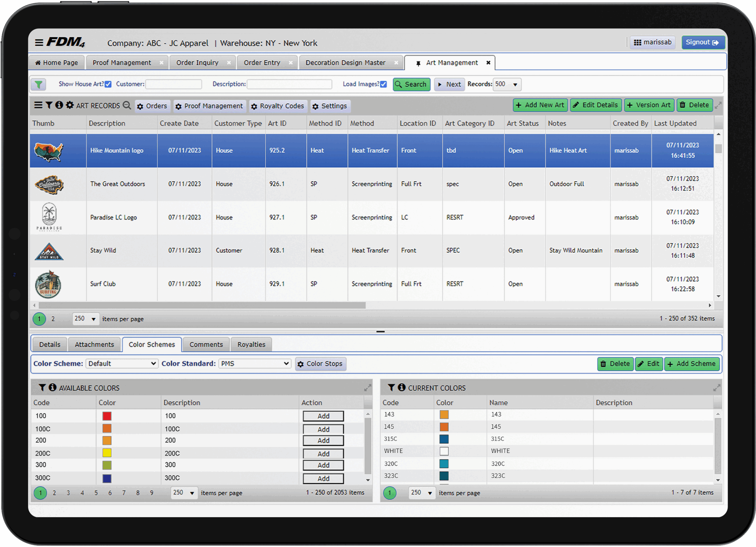Click the Surf Club thumbnail image
756x547 pixels.
(x=48, y=284)
